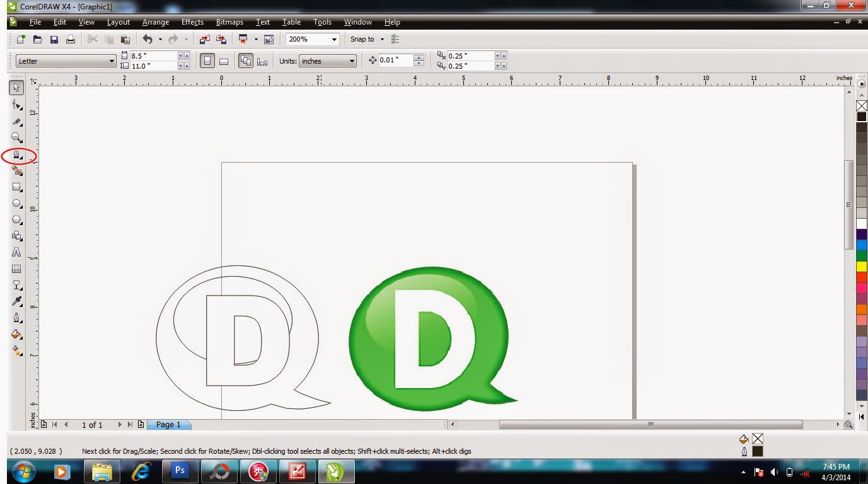Viewport: 868px width, 484px height.
Task: Open the Tools menu
Action: (x=322, y=22)
